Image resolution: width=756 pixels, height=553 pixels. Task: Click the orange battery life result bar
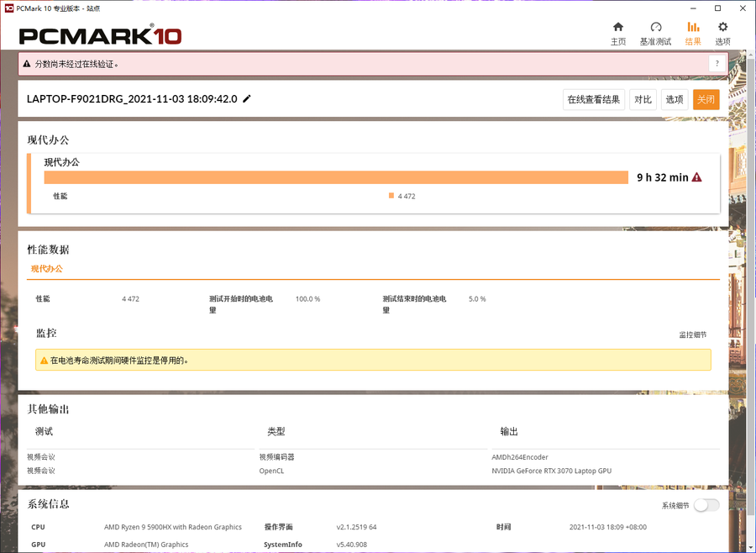pos(336,177)
